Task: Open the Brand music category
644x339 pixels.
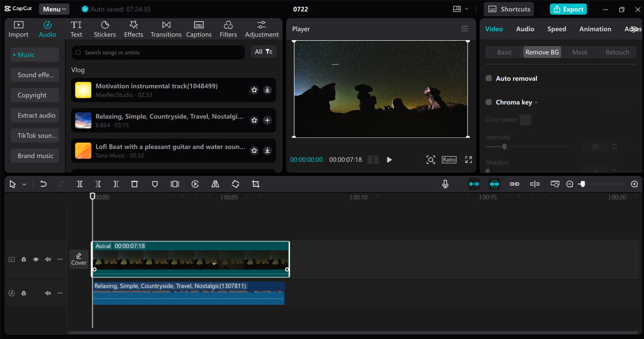Action: point(35,156)
